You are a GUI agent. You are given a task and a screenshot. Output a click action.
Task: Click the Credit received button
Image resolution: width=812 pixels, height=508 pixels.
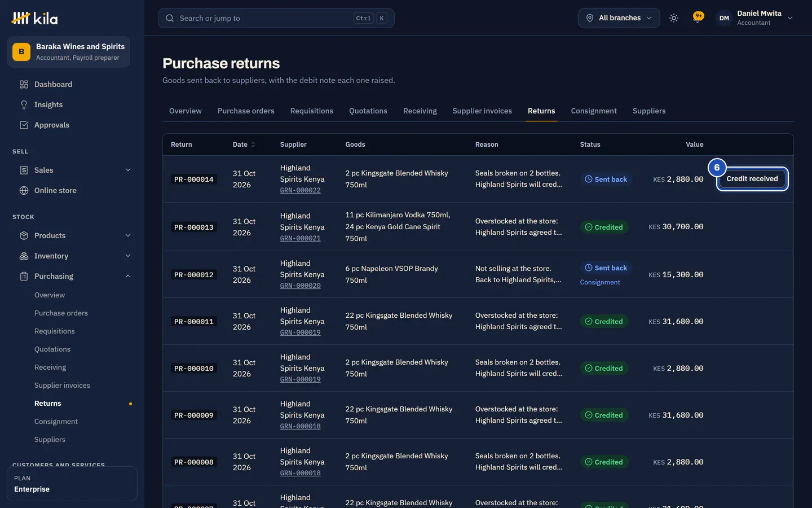click(x=752, y=179)
